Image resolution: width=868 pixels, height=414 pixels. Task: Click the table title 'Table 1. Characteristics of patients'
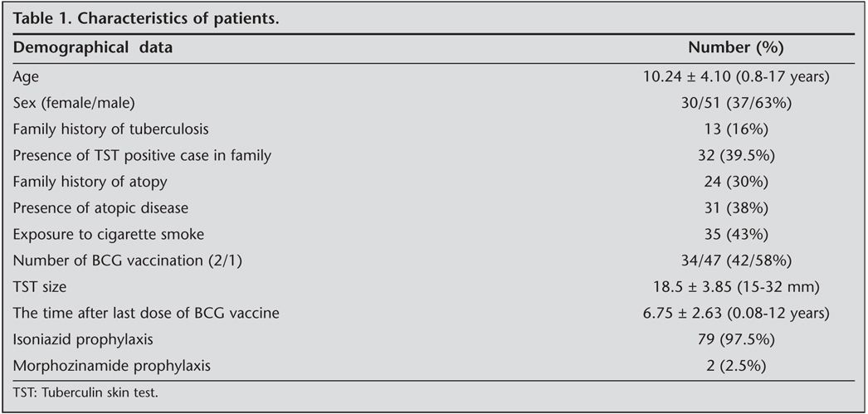coord(144,18)
